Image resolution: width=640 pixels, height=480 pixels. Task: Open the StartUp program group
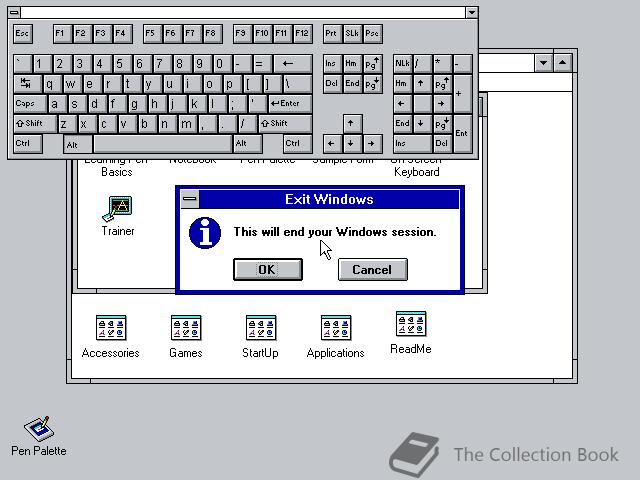[x=260, y=336]
